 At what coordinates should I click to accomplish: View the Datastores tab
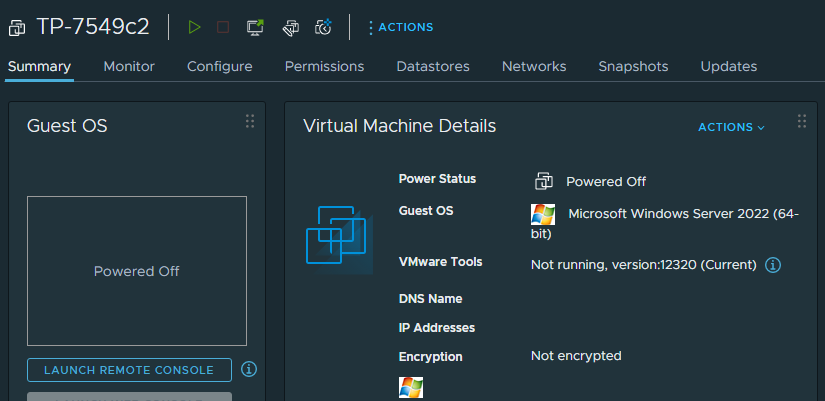coord(432,67)
